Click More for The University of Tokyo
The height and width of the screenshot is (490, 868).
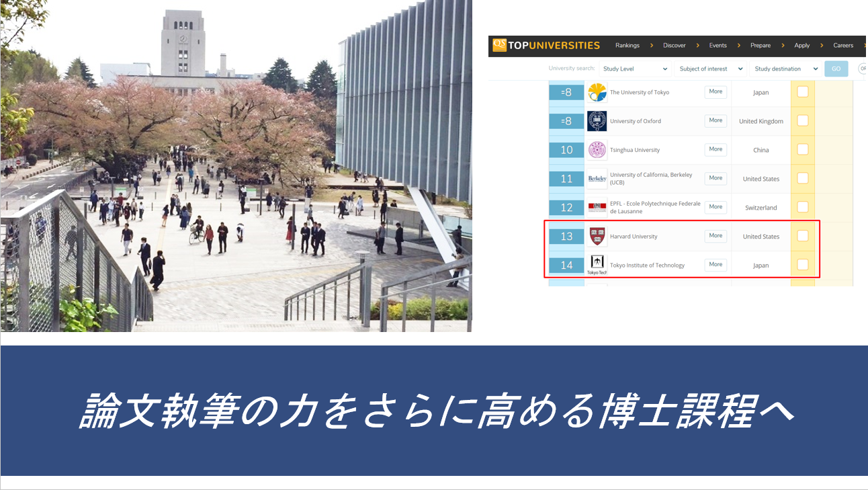[715, 92]
